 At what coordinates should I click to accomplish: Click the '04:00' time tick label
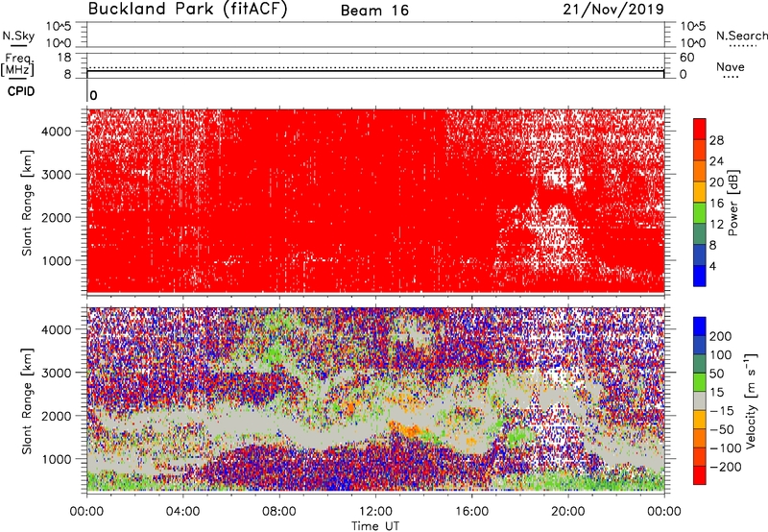click(182, 512)
